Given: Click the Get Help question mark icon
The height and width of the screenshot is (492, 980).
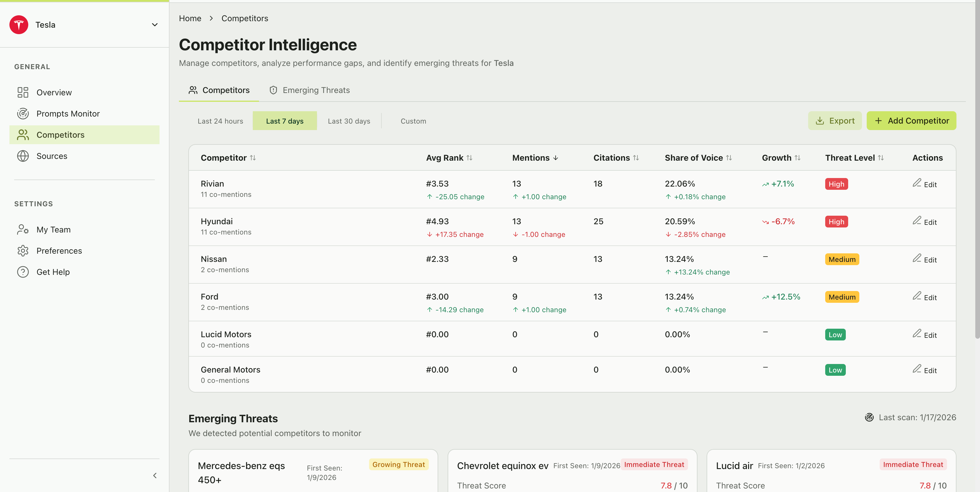Looking at the screenshot, I should tap(22, 272).
